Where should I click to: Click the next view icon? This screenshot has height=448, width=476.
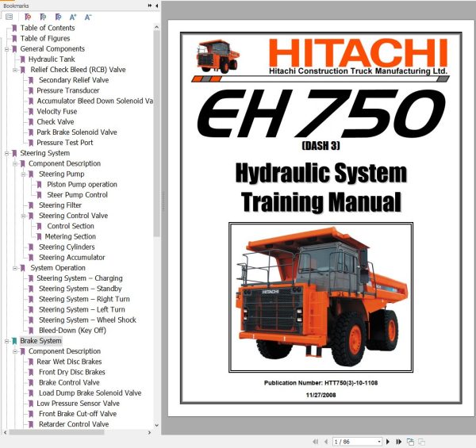(x=421, y=442)
